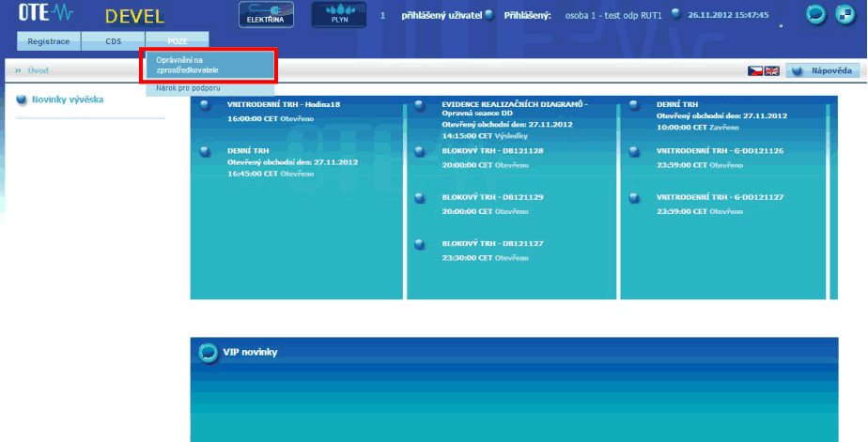Screen dimensions: 868x442
Task: Open EVIDENCE REALIZAČNÍCH DIAGRAMŮ entry
Action: click(513, 105)
